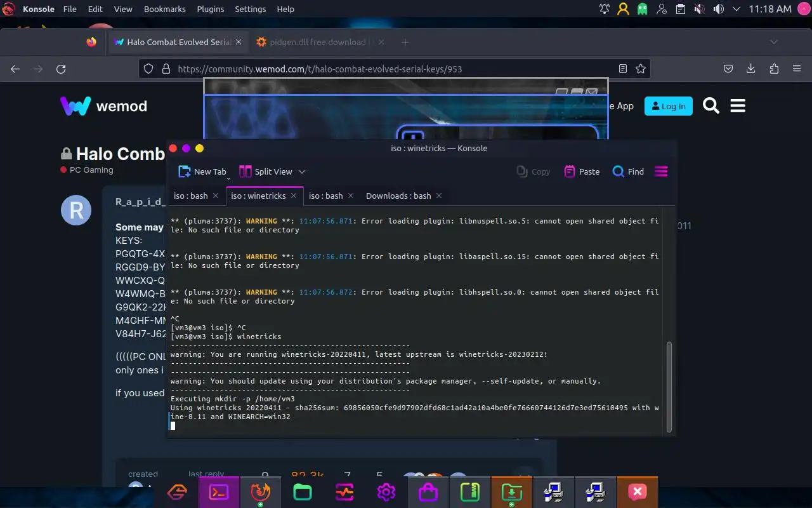Viewport: 812px width, 508px height.
Task: Click the Copy button in Konsole toolbar
Action: (x=534, y=171)
